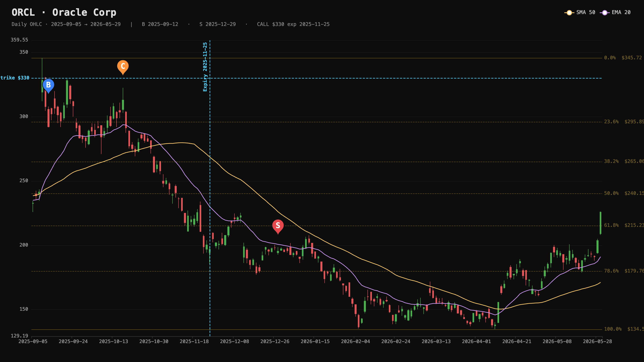
Task: Click the 0.0% Fibonacci level label
Action: (x=610, y=58)
